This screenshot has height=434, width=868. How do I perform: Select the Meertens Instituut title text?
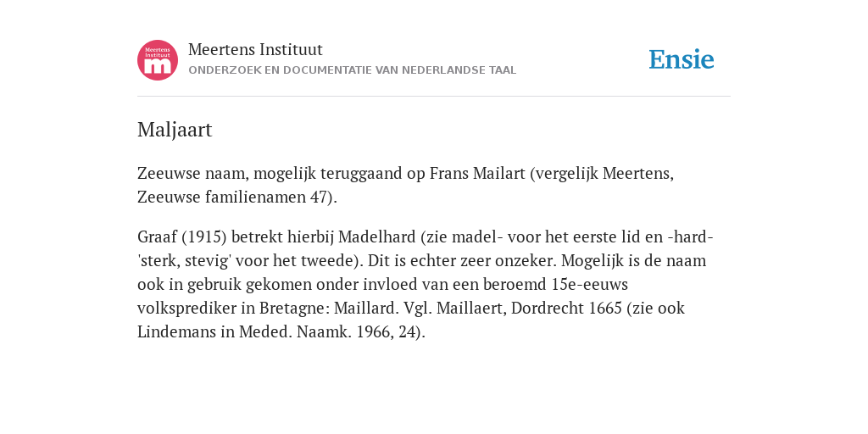click(255, 49)
